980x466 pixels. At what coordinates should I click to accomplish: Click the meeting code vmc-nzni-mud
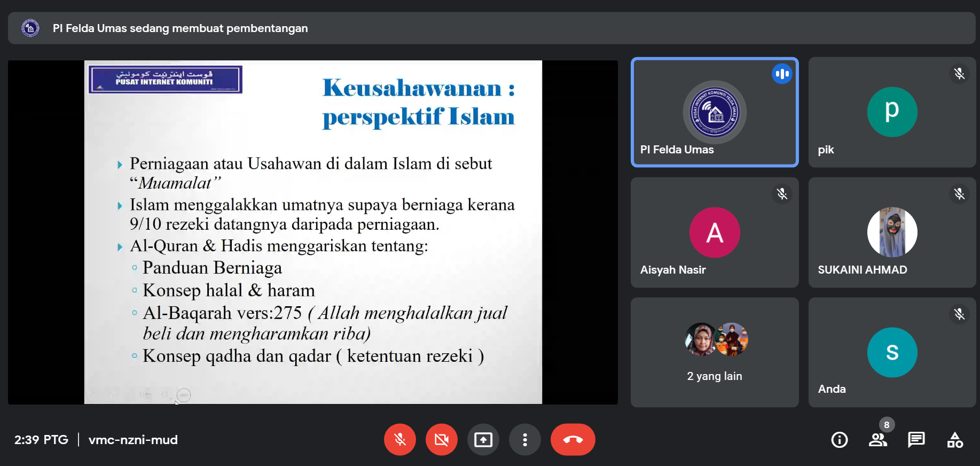coord(133,440)
